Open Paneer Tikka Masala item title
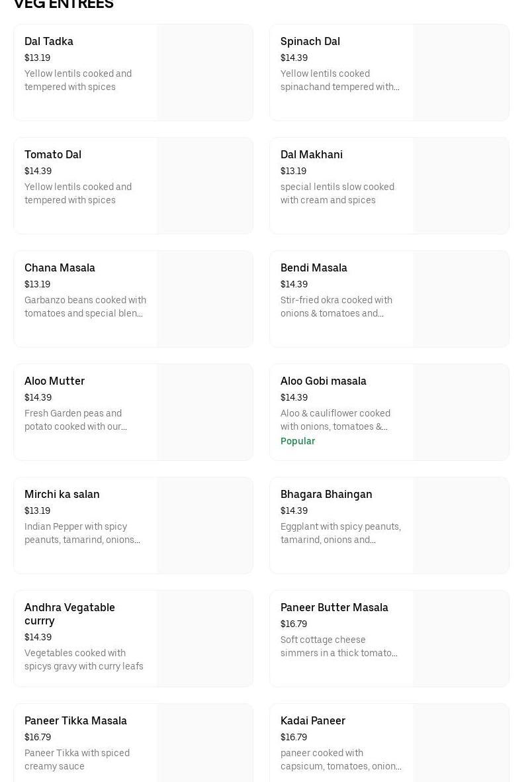The width and height of the screenshot is (532, 782). [x=75, y=720]
